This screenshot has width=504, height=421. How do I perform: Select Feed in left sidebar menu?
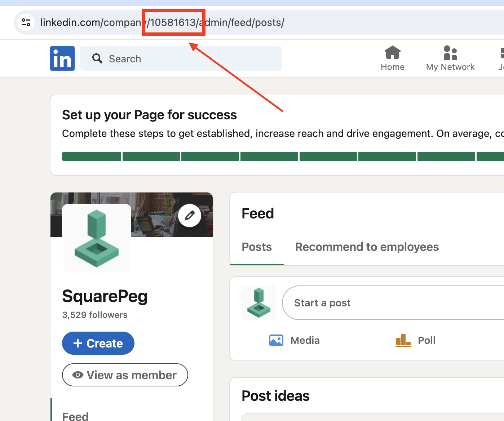pos(75,416)
